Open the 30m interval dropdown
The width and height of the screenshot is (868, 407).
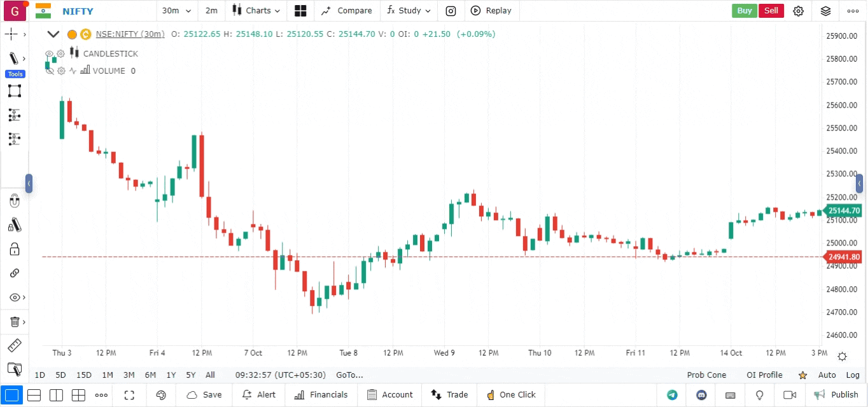click(x=176, y=11)
